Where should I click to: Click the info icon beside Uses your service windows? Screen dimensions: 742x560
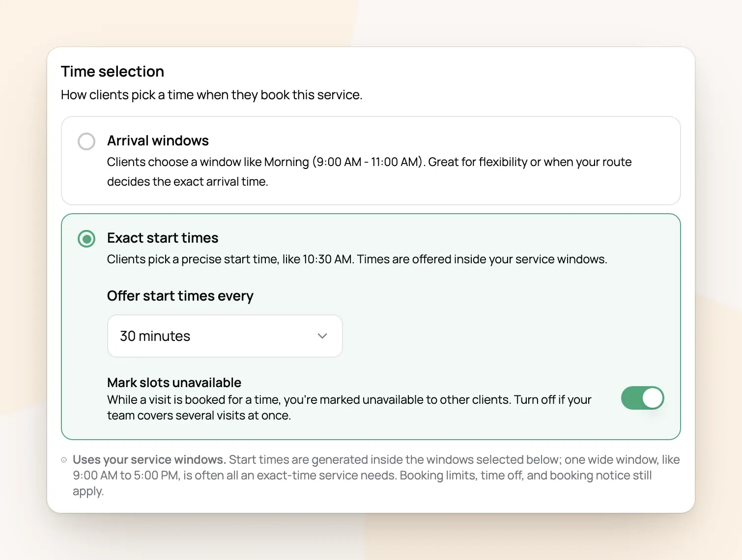(64, 460)
